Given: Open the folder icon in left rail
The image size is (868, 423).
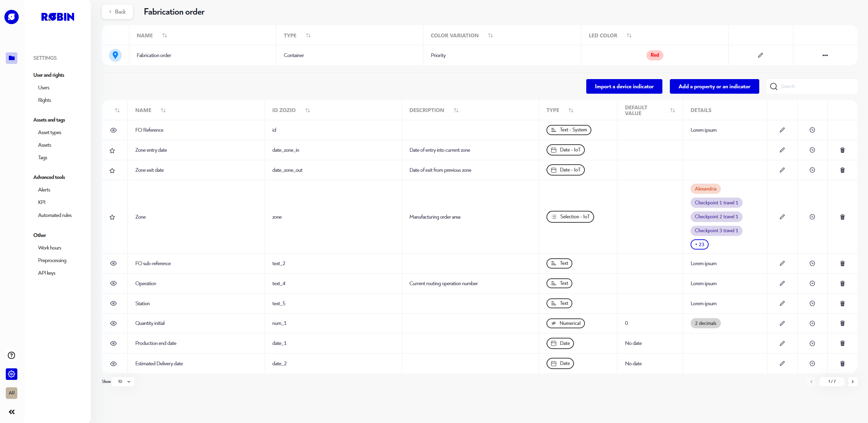Looking at the screenshot, I should coord(12,58).
